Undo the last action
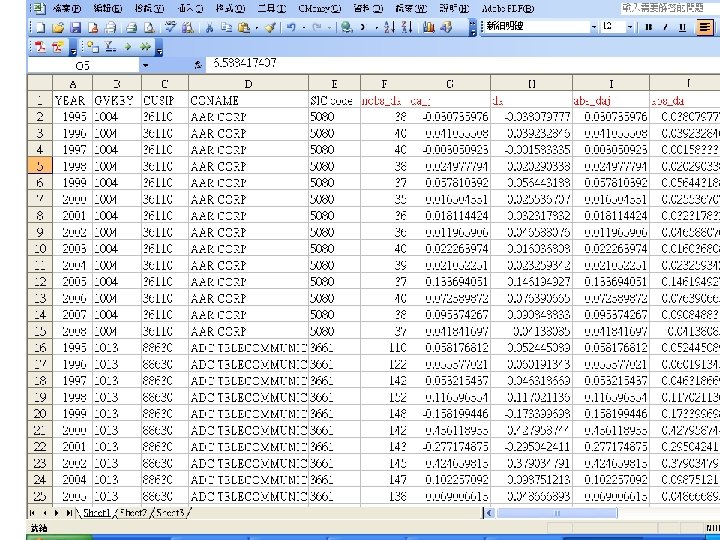 coord(291,28)
